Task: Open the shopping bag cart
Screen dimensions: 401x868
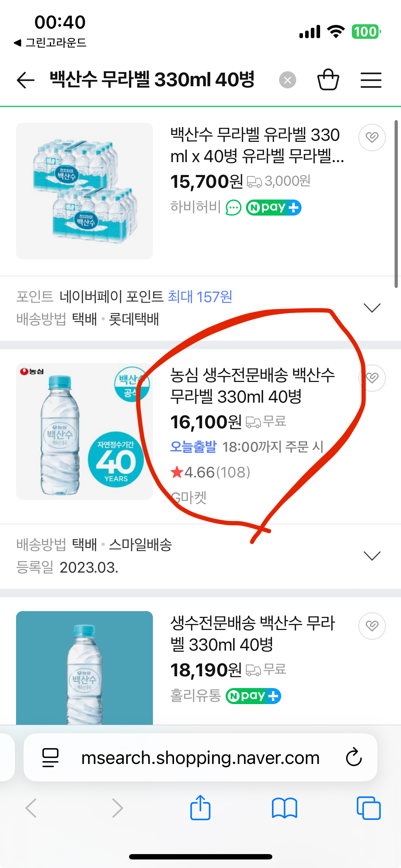Action: click(x=328, y=79)
